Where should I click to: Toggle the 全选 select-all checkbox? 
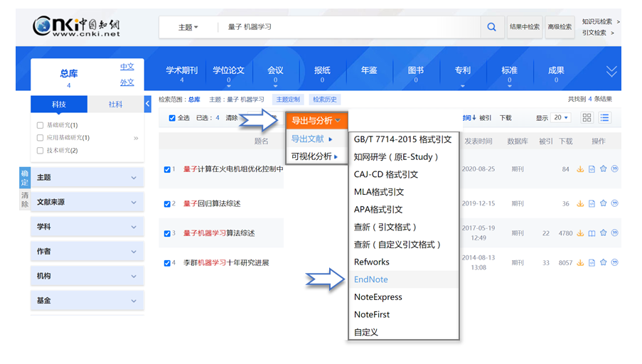[172, 118]
